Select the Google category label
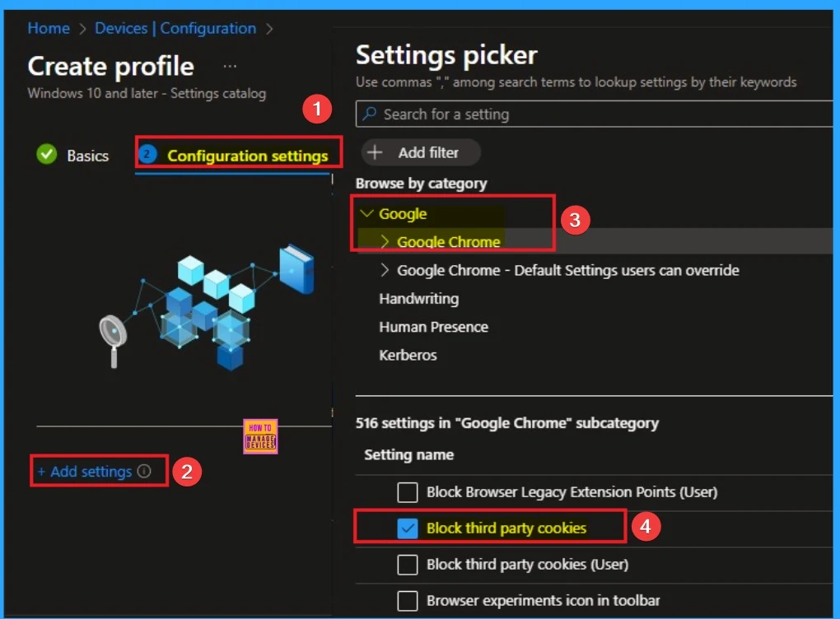 click(403, 214)
